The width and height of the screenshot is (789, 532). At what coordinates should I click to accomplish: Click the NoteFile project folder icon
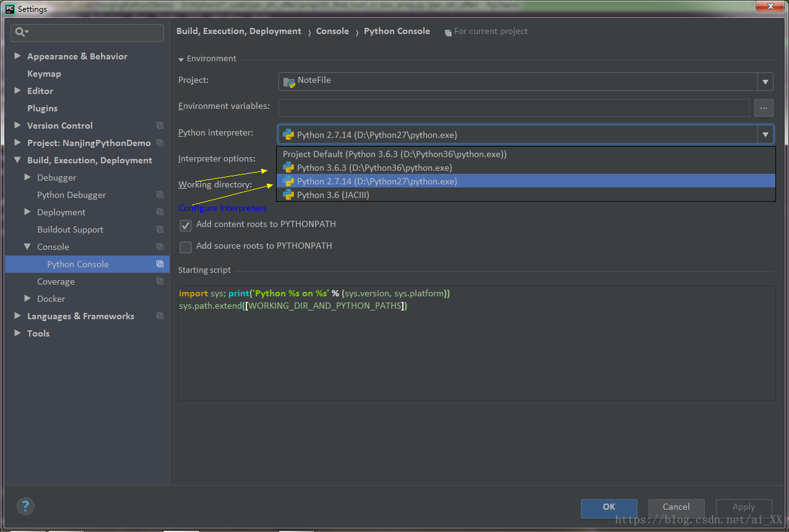coord(289,82)
